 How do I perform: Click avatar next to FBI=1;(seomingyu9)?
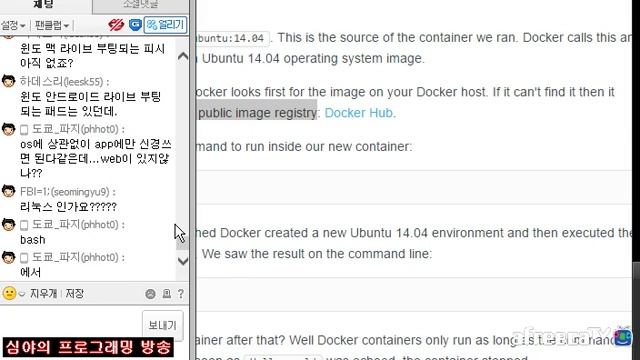pyautogui.click(x=8, y=191)
